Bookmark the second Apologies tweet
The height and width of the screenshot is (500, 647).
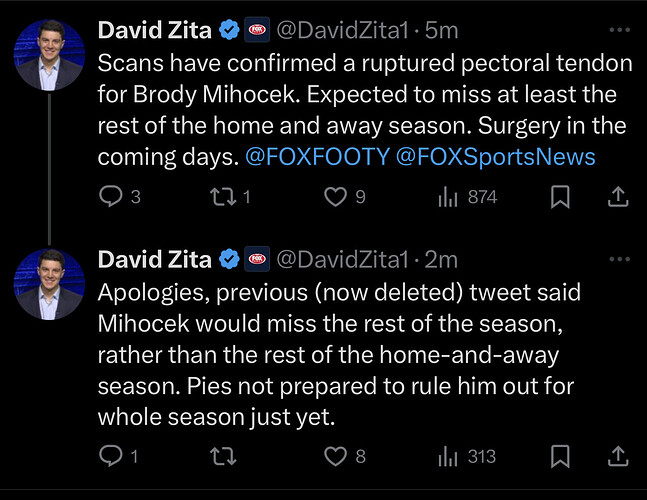pyautogui.click(x=560, y=456)
